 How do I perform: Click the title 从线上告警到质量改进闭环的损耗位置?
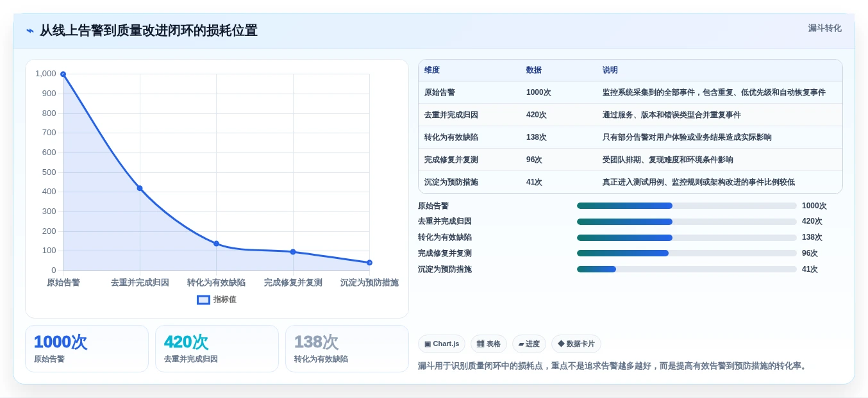[149, 31]
